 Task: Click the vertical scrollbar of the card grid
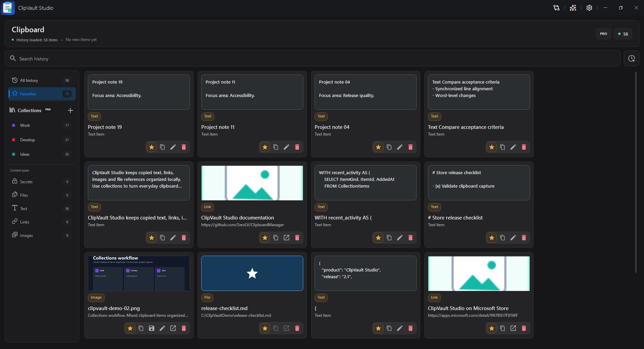click(x=636, y=172)
